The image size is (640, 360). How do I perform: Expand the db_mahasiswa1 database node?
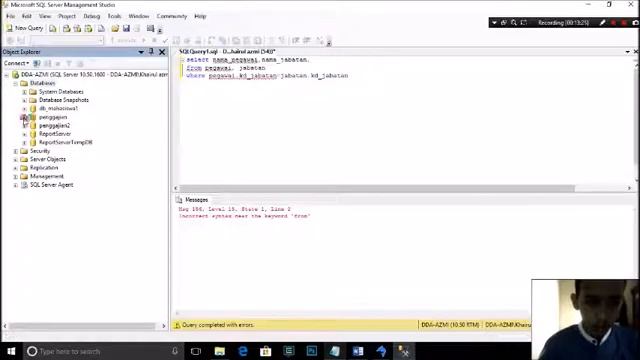tap(24, 109)
